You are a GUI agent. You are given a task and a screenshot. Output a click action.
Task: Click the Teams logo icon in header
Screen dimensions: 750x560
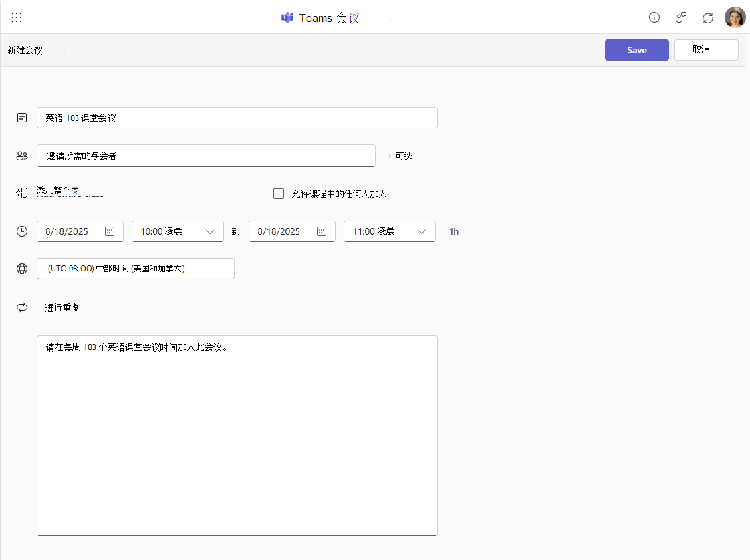pyautogui.click(x=287, y=17)
